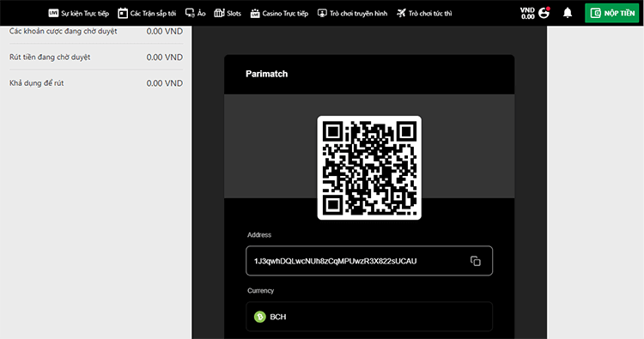
Task: Click the Address label
Action: pos(259,235)
